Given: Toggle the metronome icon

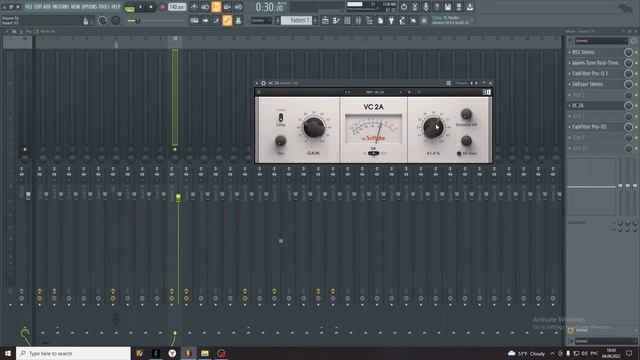Looking at the screenshot, I should [x=194, y=7].
